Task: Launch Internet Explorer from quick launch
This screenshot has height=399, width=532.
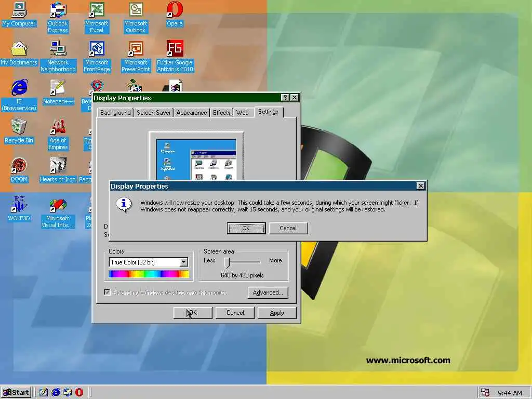Action: (x=56, y=393)
